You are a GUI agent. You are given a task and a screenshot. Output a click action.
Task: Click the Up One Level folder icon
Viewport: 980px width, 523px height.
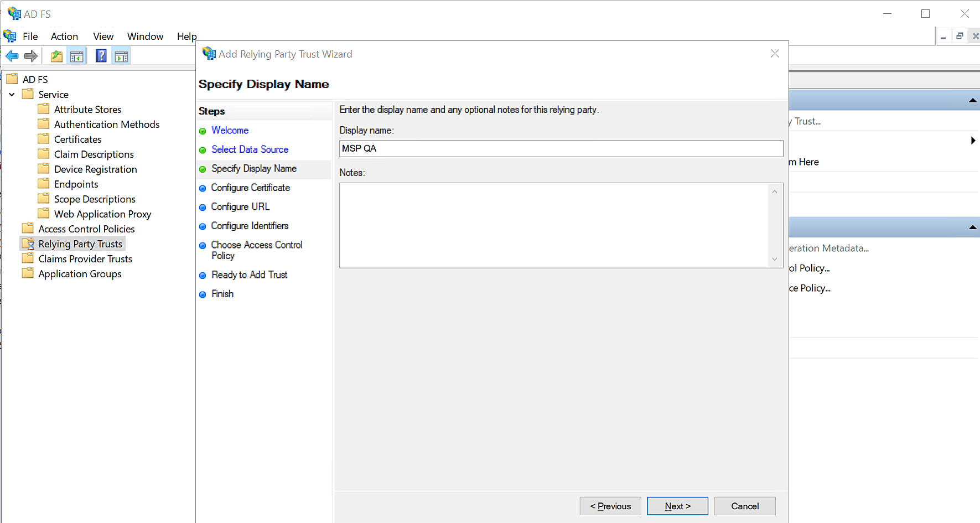coord(56,56)
